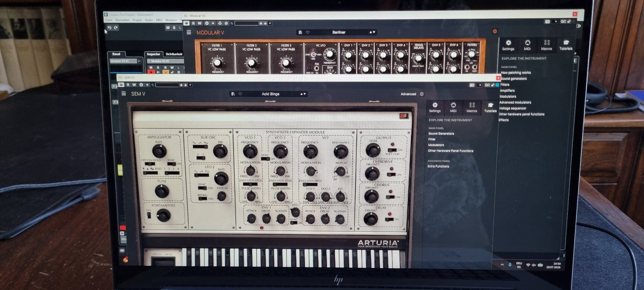This screenshot has height=290, width=644.
Task: Click the Windows tray microphone icon
Action: click(x=510, y=265)
